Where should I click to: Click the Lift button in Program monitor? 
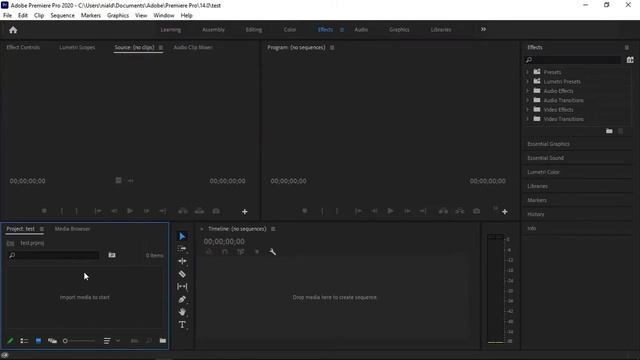point(443,211)
